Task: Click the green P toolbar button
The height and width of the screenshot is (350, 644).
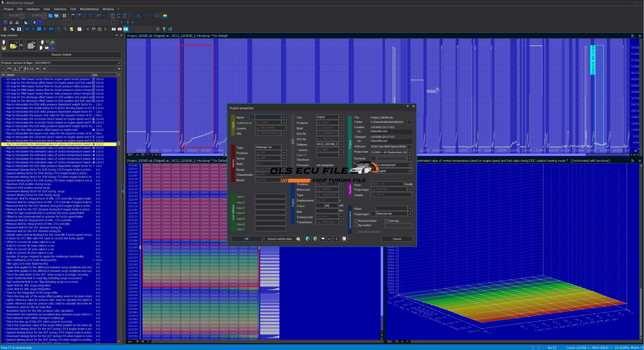Action: tap(126, 29)
